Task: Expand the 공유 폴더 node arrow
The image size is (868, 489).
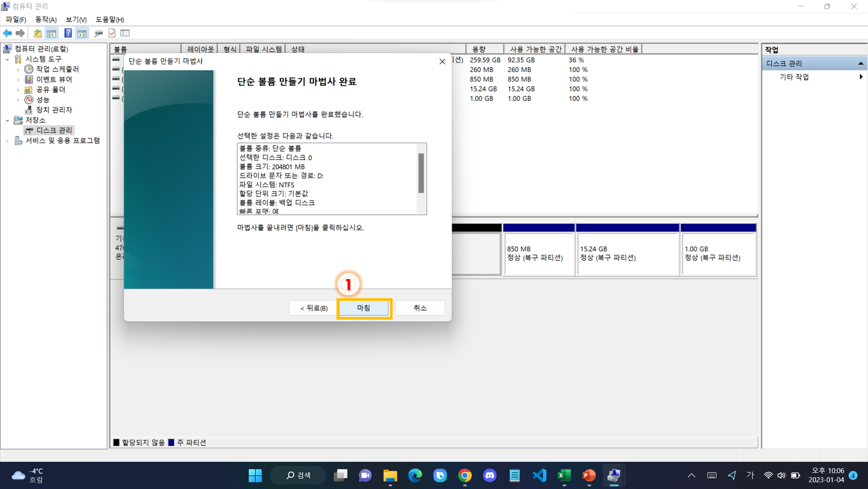Action: 18,89
